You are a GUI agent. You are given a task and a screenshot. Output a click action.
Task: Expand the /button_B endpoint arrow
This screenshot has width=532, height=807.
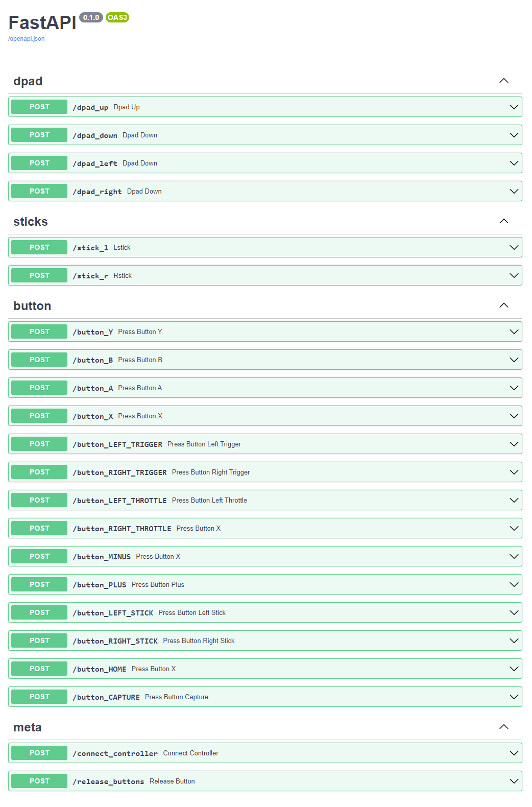click(514, 360)
